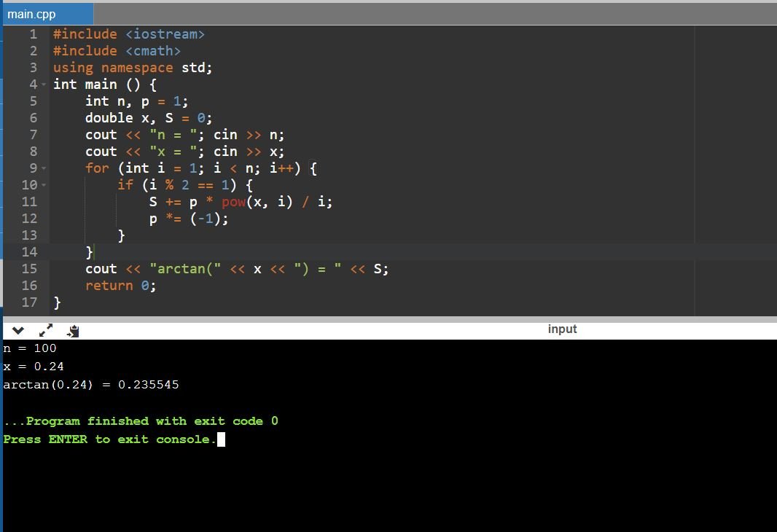Toggle breakpoint on line 11 gutter

pos(29,202)
